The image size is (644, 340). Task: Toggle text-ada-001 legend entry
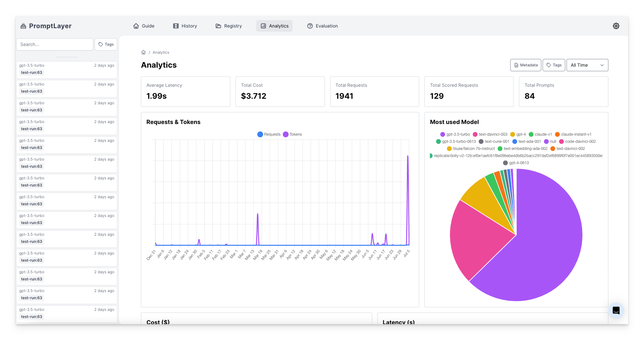(526, 142)
